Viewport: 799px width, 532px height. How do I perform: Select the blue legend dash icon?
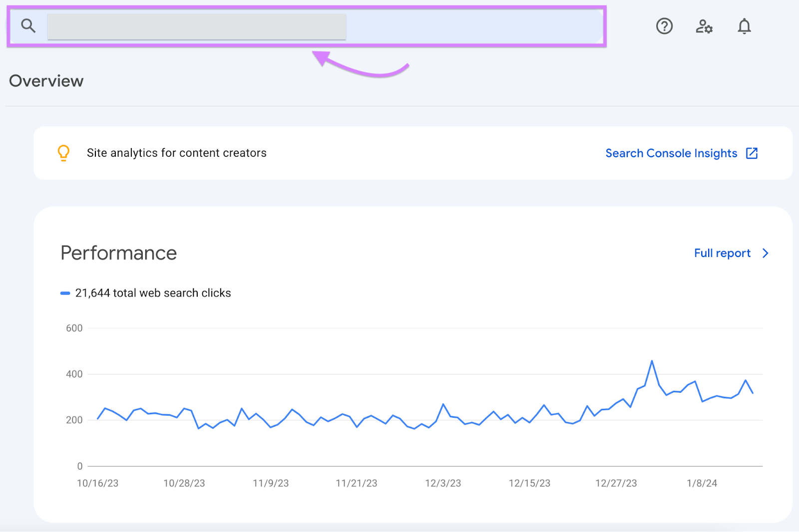(65, 293)
